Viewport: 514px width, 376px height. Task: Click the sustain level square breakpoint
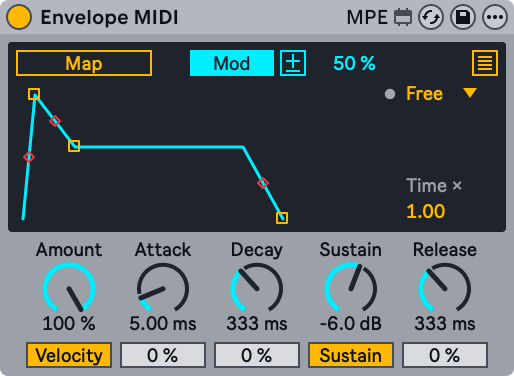point(74,146)
